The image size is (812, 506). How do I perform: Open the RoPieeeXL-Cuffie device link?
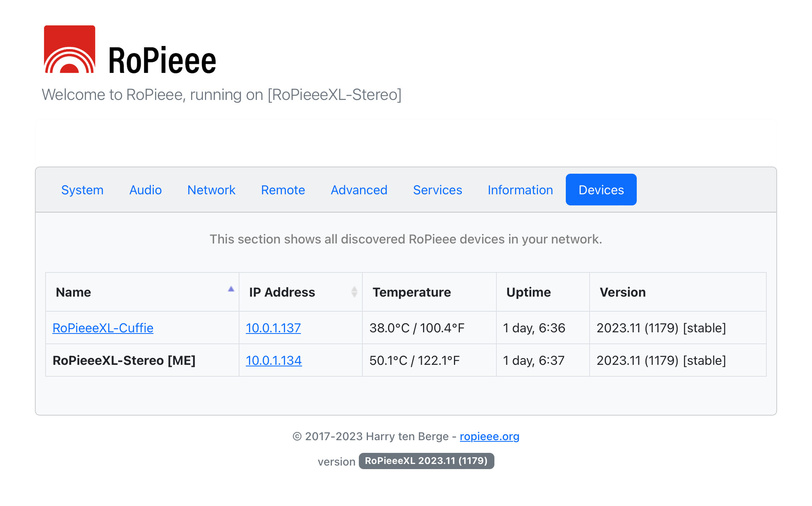coord(103,328)
